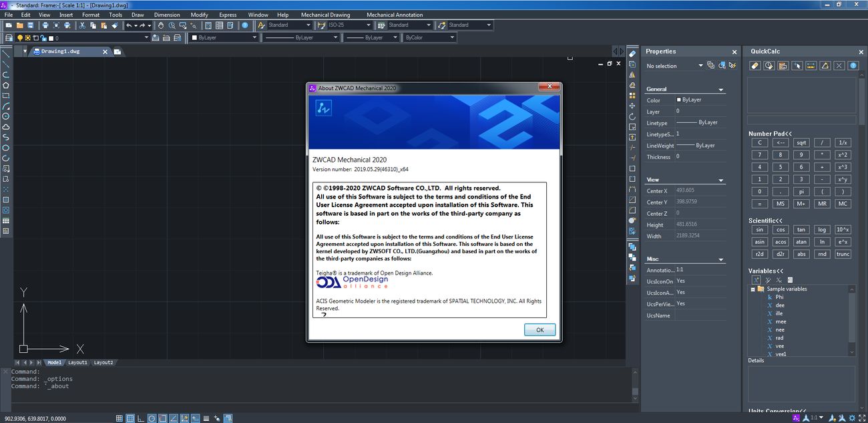Select the Phi variable in tree

(779, 297)
